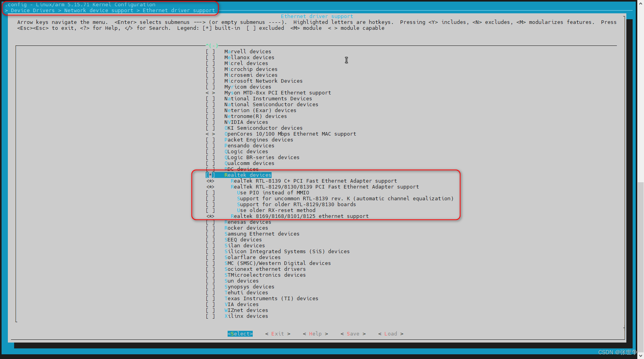Toggle OpenCores 10/100 Mbps Ethernet MAC tristate
This screenshot has height=359, width=644.
tap(210, 134)
